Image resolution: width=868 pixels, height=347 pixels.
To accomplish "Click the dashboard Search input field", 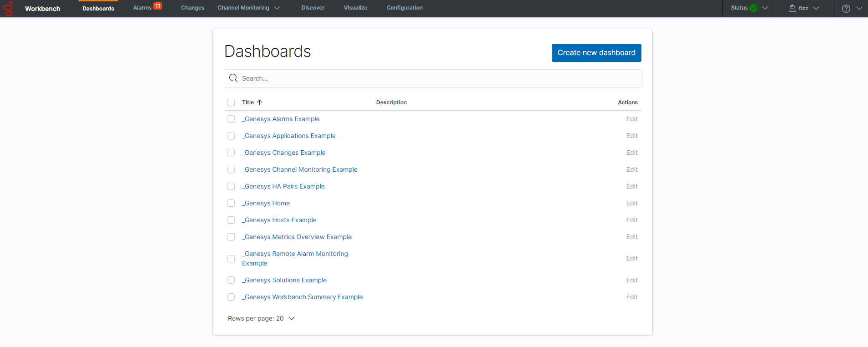I will click(433, 78).
